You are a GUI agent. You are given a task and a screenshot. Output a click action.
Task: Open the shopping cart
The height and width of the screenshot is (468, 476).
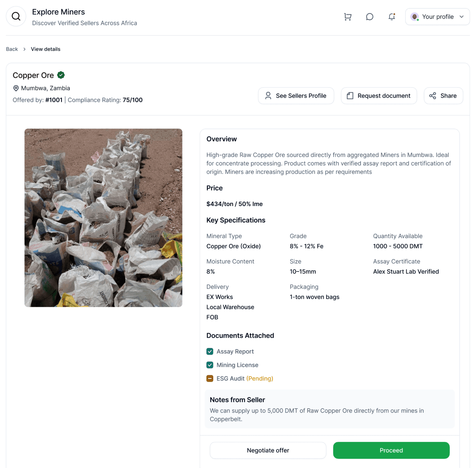[x=347, y=17]
